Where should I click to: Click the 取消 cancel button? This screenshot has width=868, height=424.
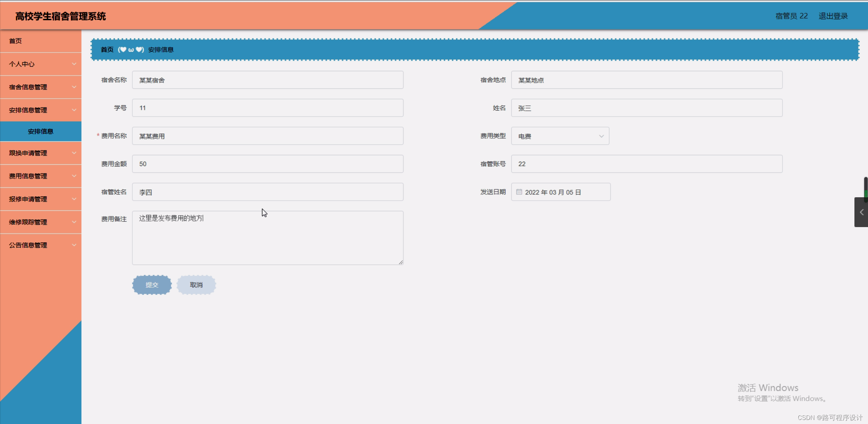(196, 285)
